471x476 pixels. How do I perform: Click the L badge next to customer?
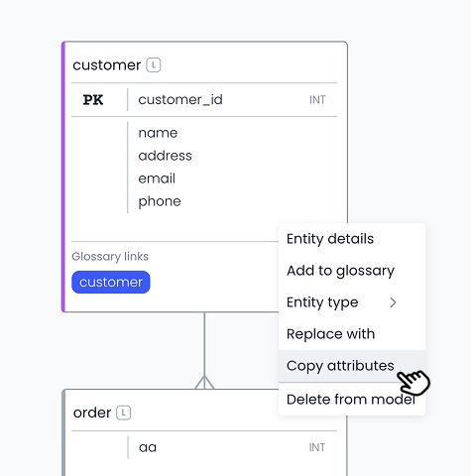pos(154,65)
